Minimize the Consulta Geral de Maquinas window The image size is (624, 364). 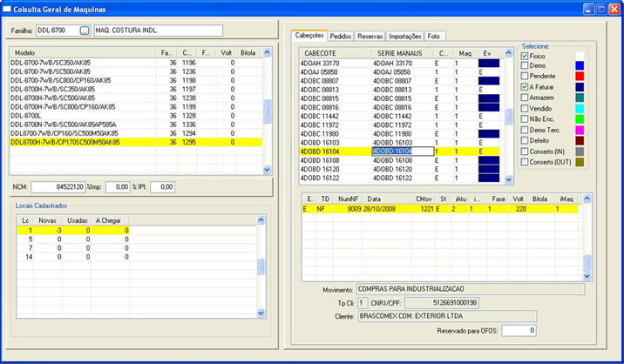[x=589, y=10]
